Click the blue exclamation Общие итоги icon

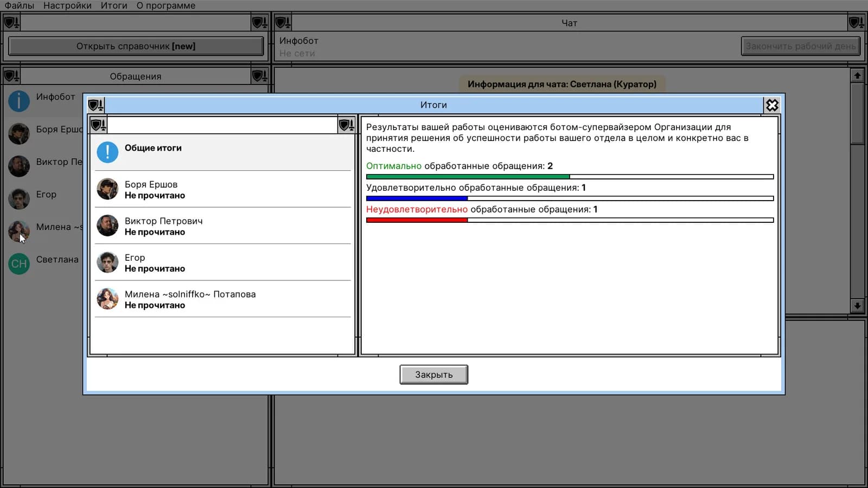click(107, 152)
